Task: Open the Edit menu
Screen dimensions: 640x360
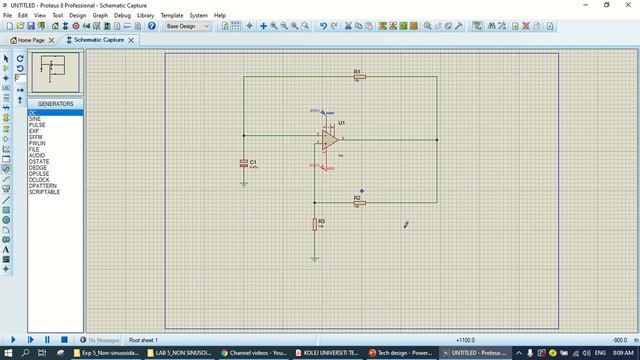Action: (23, 15)
